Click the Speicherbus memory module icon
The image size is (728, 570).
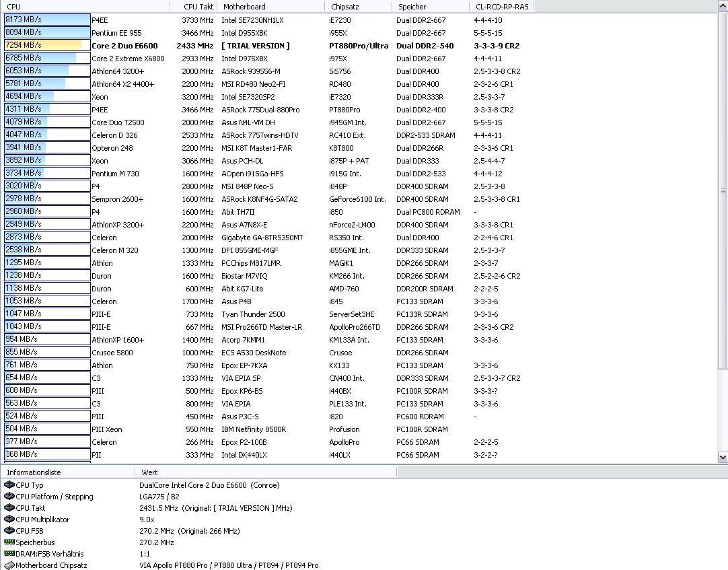click(9, 542)
